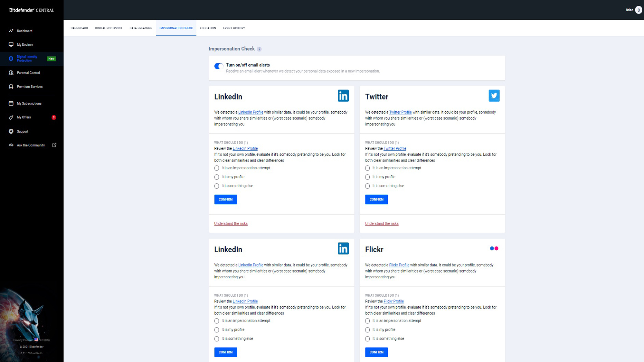Click the Premium Services headset icon
This screenshot has width=644, height=362.
(11, 87)
